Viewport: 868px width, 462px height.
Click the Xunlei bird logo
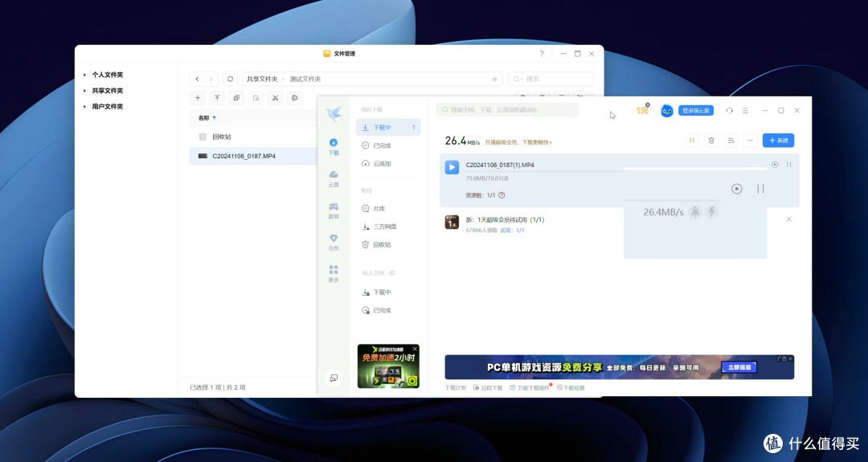coord(334,113)
